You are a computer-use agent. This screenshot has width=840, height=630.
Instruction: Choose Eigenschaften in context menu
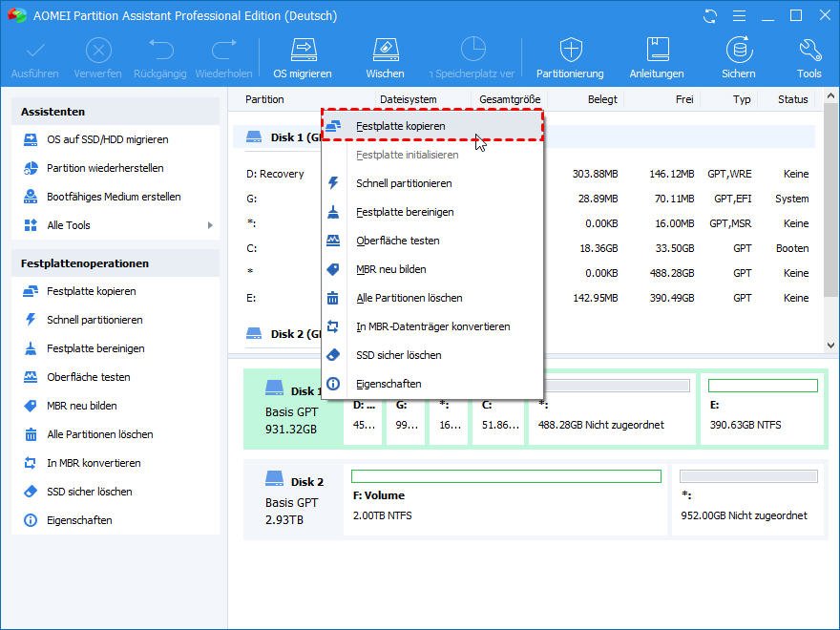(432, 384)
